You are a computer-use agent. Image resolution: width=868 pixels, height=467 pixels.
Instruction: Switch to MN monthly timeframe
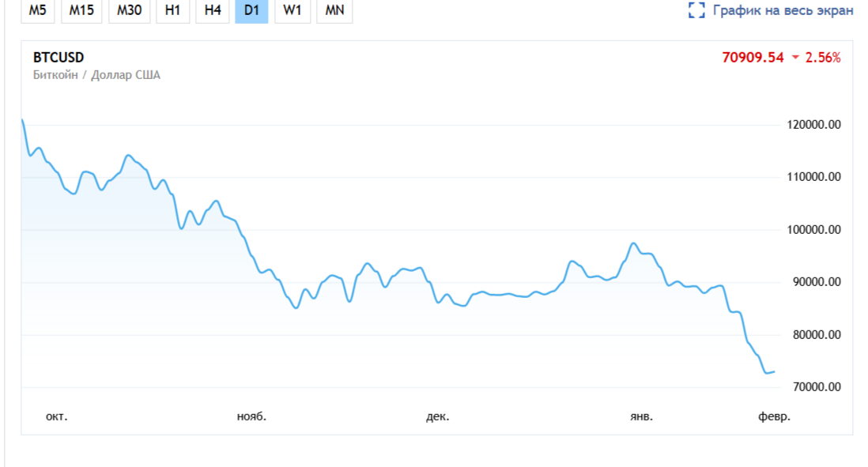pos(334,11)
